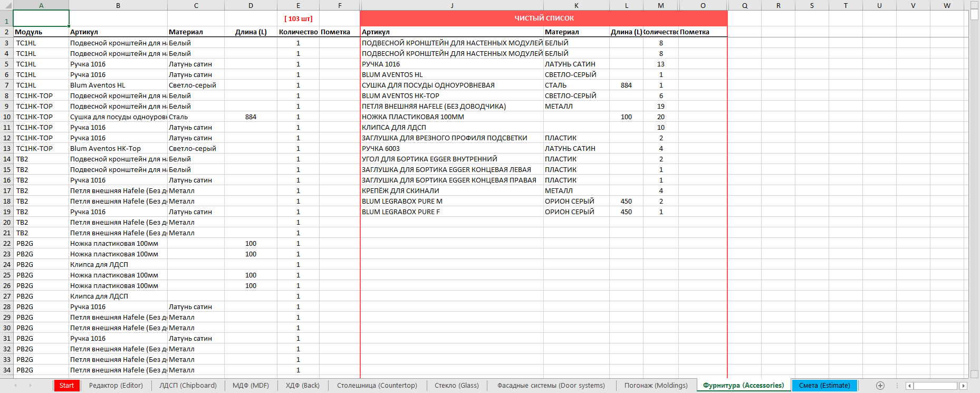Add a new sheet with plus icon
980x393 pixels.
pyautogui.click(x=880, y=386)
